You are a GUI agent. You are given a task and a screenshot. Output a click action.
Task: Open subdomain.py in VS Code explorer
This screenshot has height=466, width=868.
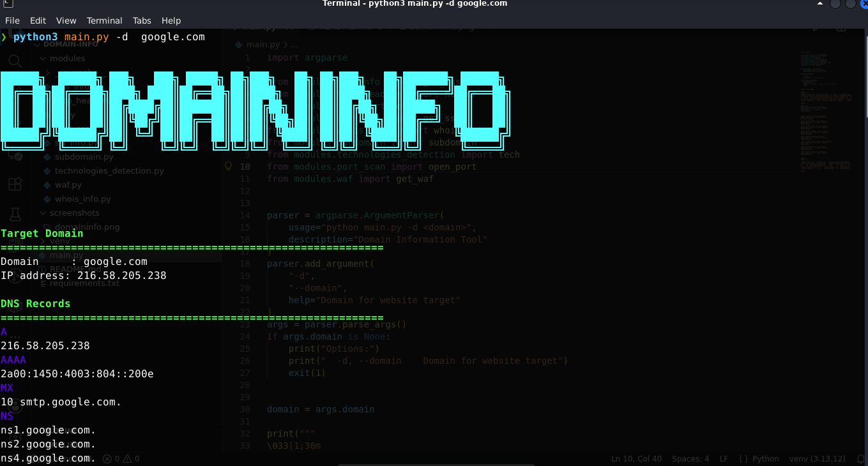click(84, 157)
